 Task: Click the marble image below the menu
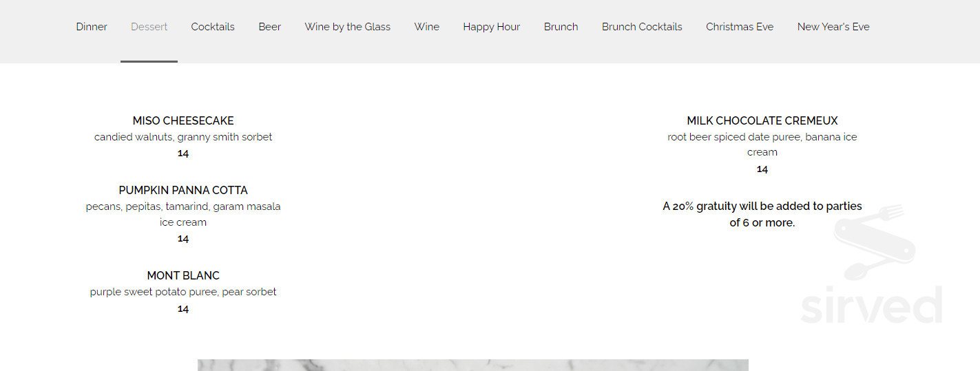(x=473, y=365)
